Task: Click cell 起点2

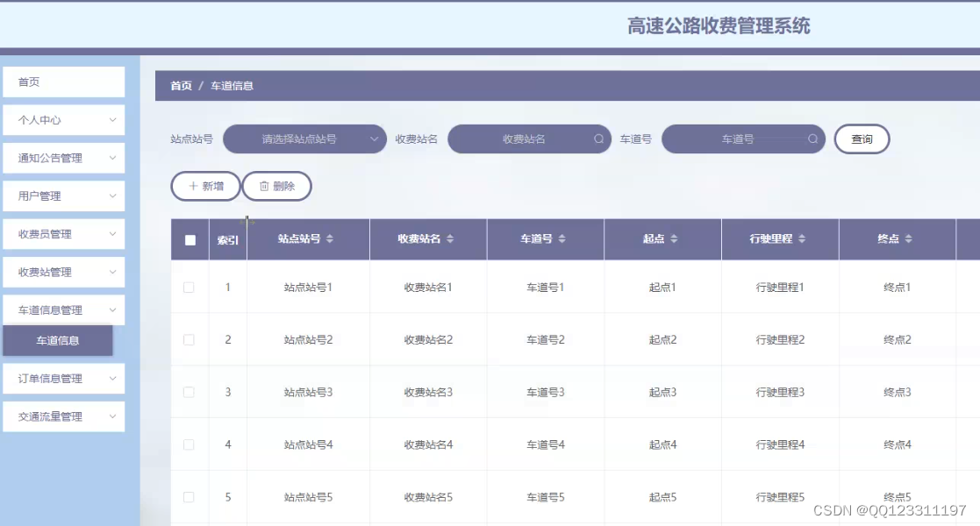Action: 662,340
